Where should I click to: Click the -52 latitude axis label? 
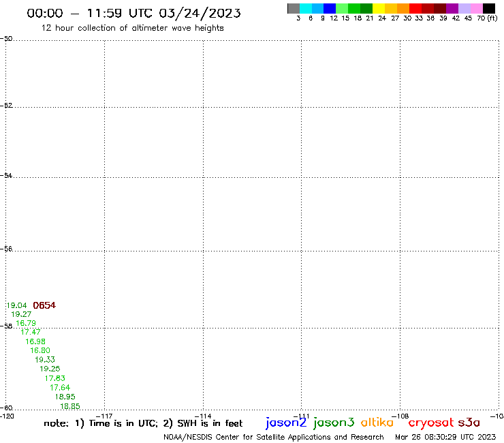tap(6, 106)
